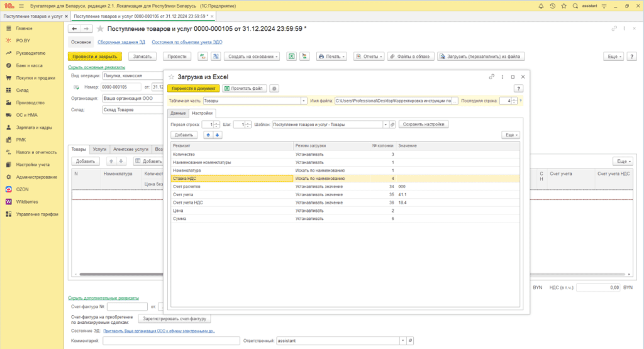Switch to the Данные tab
644x349 pixels.
pyautogui.click(x=178, y=113)
